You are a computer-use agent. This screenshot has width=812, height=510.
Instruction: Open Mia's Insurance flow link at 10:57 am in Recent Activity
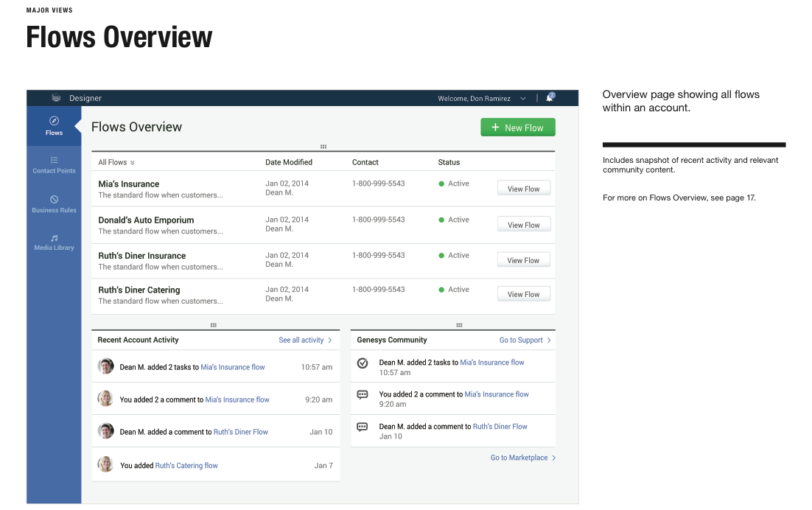(x=233, y=367)
